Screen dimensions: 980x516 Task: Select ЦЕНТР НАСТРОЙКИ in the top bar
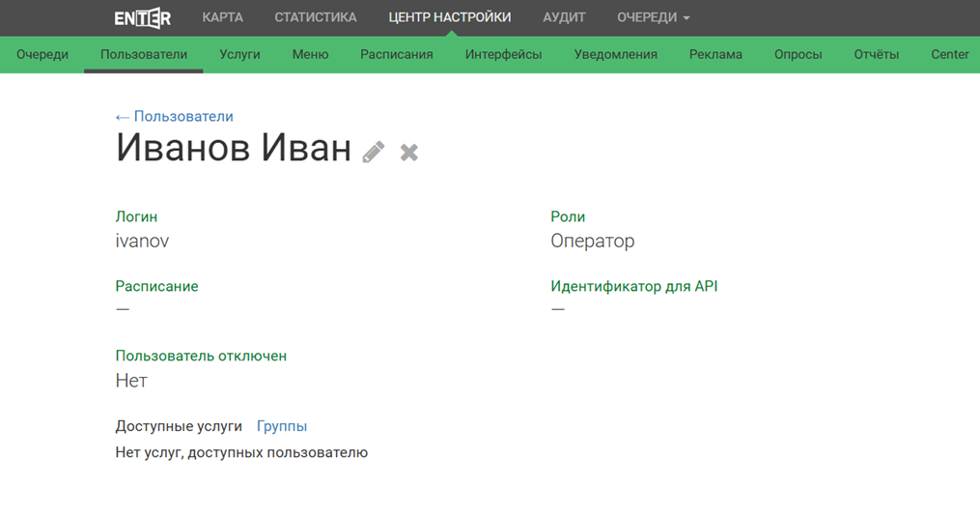(x=449, y=17)
